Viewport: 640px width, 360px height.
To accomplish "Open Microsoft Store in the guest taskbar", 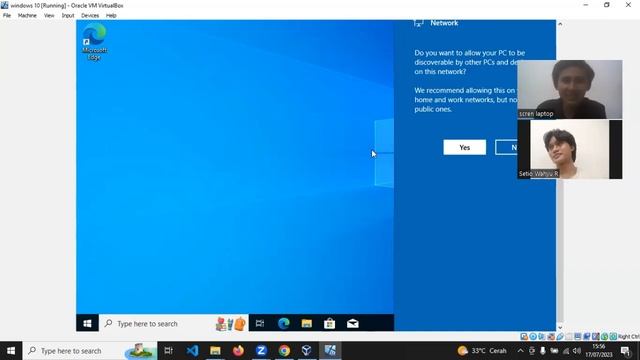I will click(329, 323).
